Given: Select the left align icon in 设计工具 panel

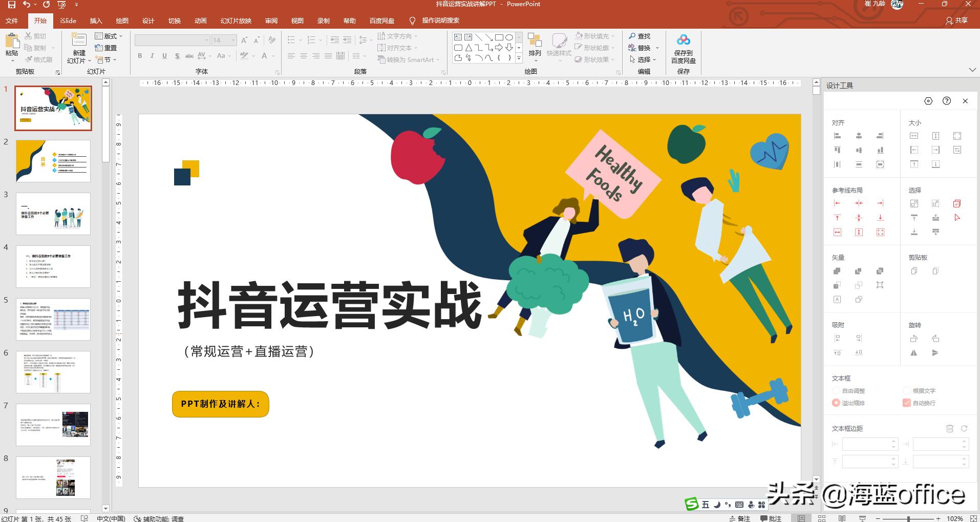Looking at the screenshot, I should click(x=838, y=136).
